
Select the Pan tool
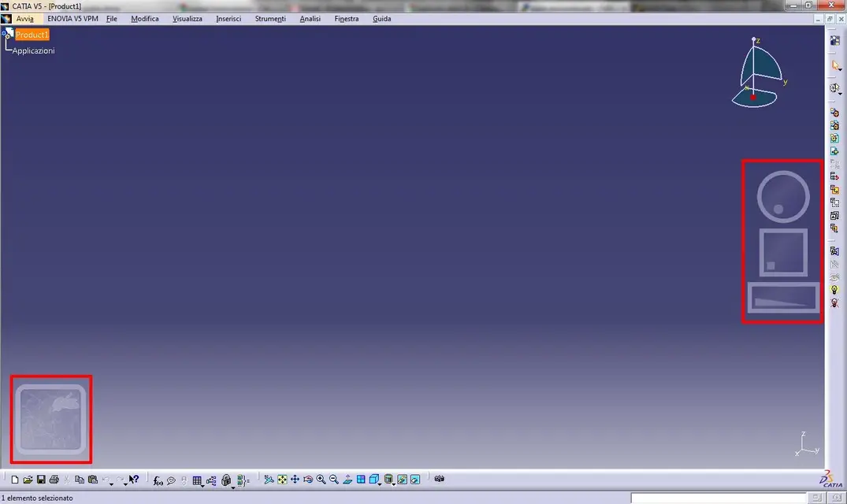[295, 479]
